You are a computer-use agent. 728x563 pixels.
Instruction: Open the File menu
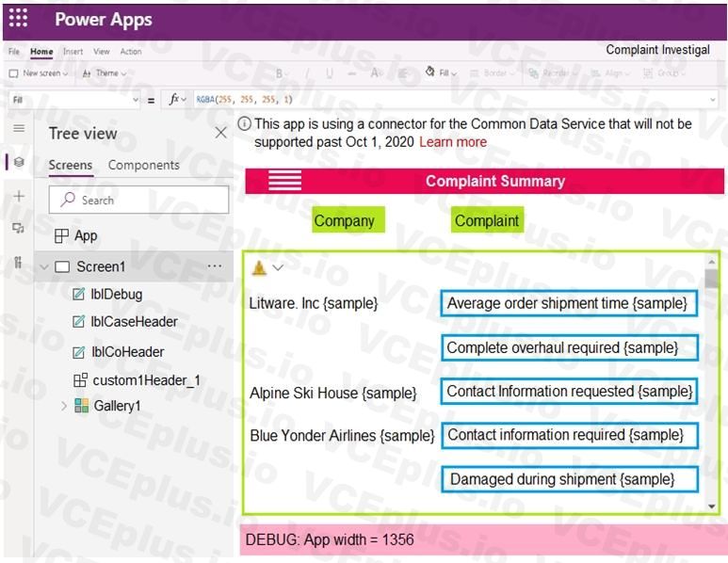point(14,52)
